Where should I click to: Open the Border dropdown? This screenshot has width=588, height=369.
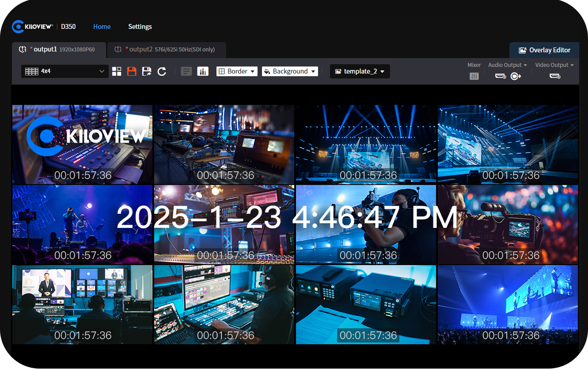pos(237,71)
